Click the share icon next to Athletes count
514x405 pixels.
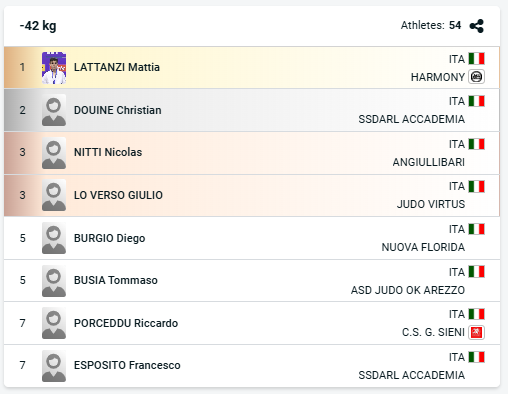[x=476, y=26]
